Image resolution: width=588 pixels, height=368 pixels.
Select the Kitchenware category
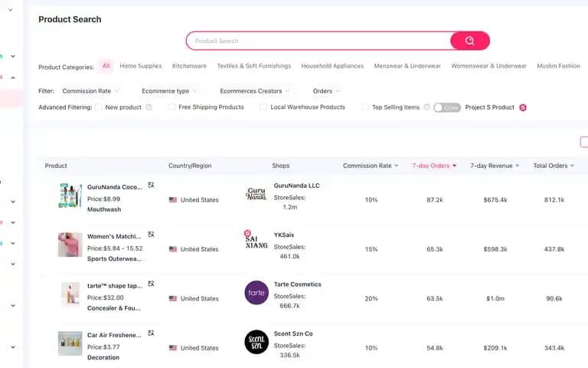[189, 66]
